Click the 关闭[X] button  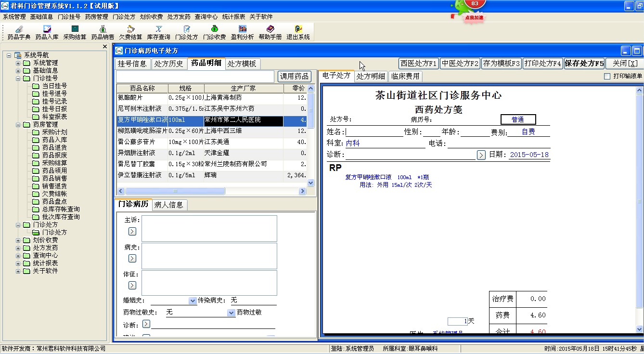click(625, 64)
